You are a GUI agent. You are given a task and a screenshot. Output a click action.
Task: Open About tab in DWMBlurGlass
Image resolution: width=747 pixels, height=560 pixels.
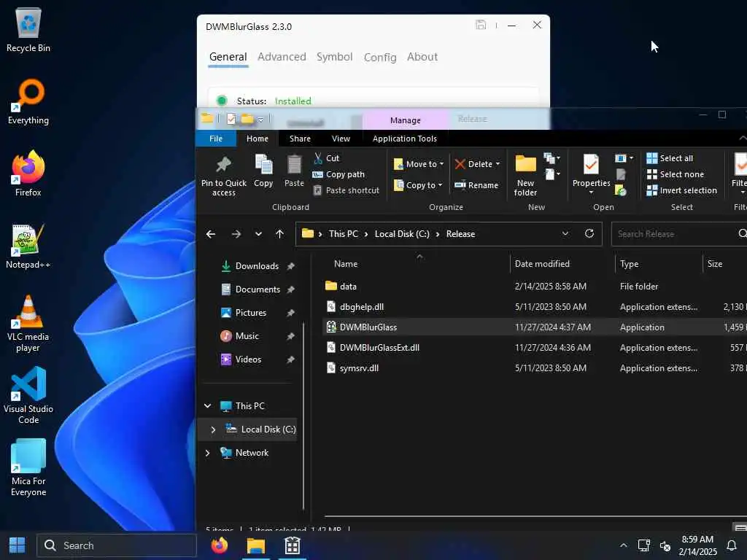(x=422, y=57)
